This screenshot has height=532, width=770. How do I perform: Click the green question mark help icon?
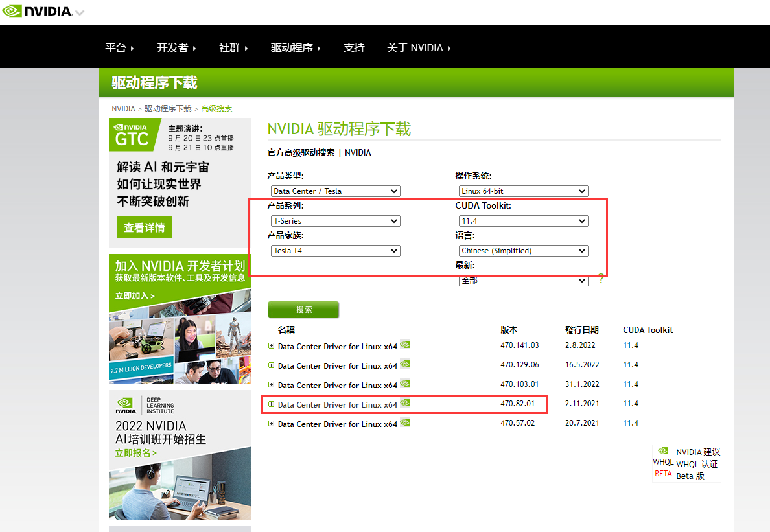(601, 279)
